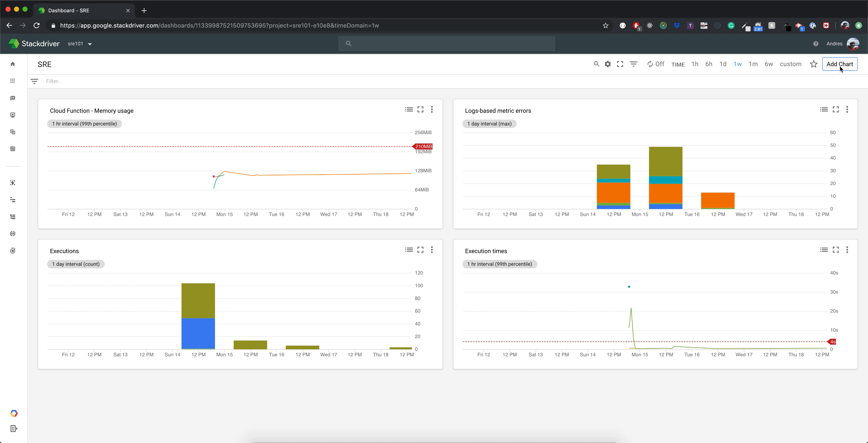Open the sre101 project dropdown

coord(80,44)
